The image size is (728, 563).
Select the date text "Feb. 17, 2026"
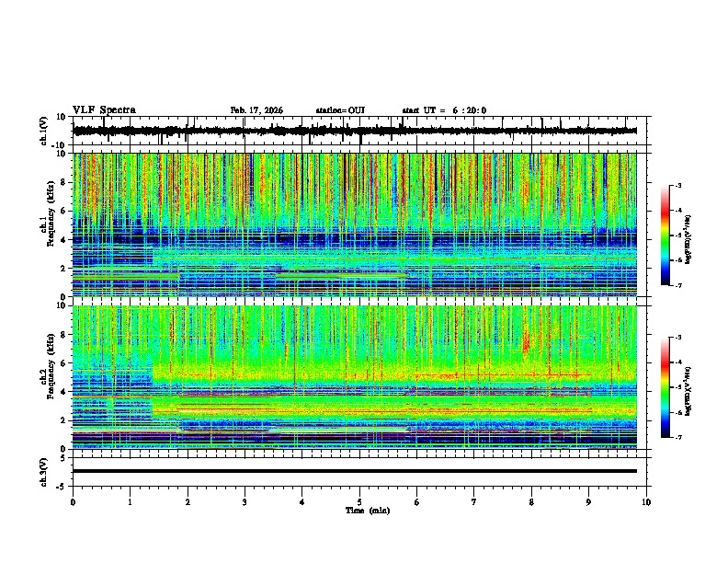point(256,110)
